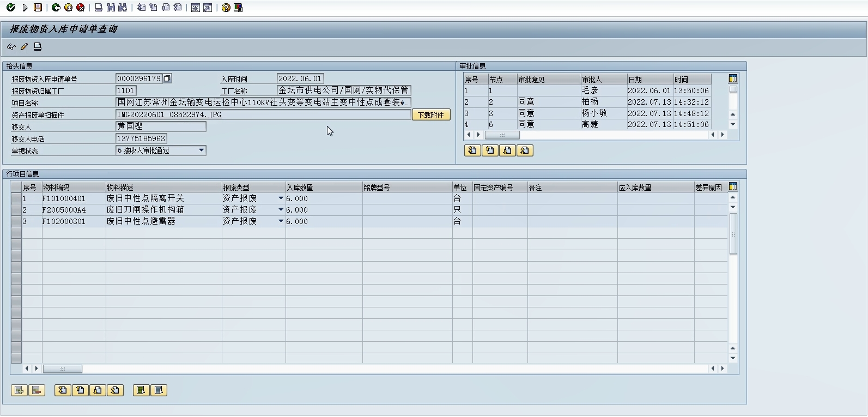This screenshot has height=417, width=868.
Task: Open approval info table column settings icon
Action: pos(733,78)
